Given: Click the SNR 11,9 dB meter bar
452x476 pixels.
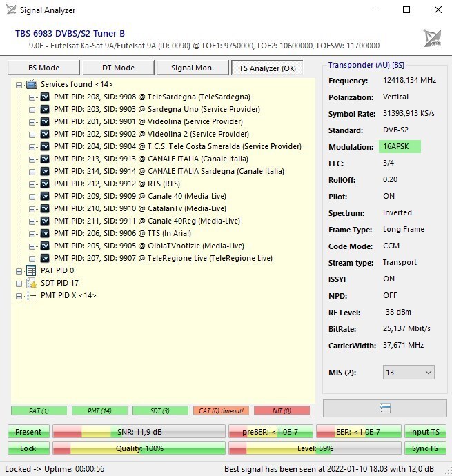Looking at the screenshot, I should tap(139, 432).
